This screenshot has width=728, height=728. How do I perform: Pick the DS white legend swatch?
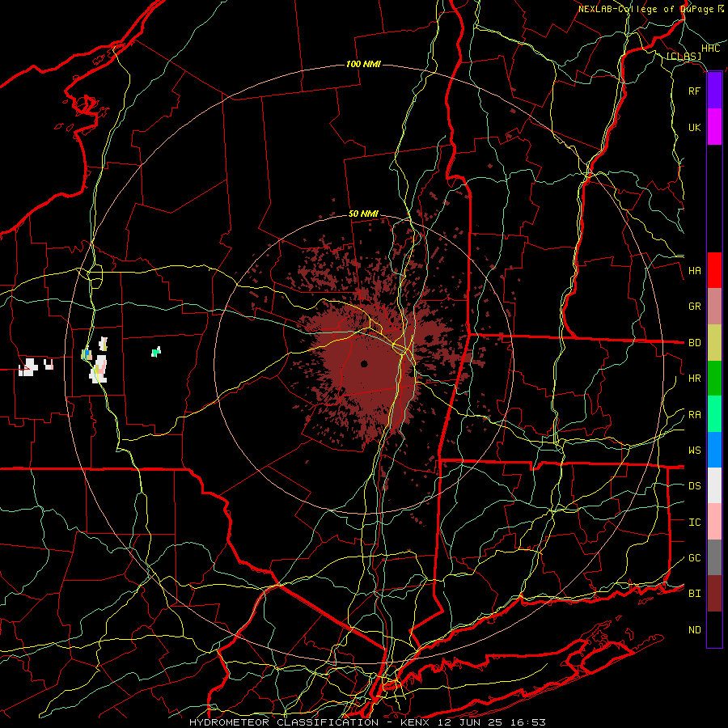pos(714,485)
